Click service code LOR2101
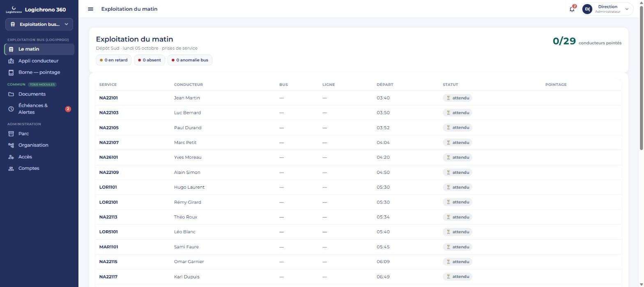644x287 pixels. (109, 202)
